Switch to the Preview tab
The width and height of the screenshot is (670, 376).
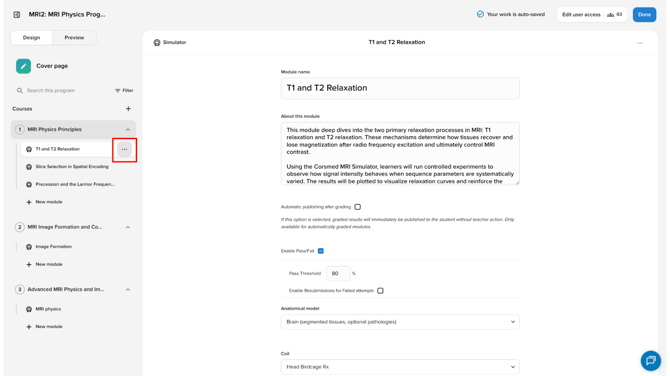click(74, 38)
